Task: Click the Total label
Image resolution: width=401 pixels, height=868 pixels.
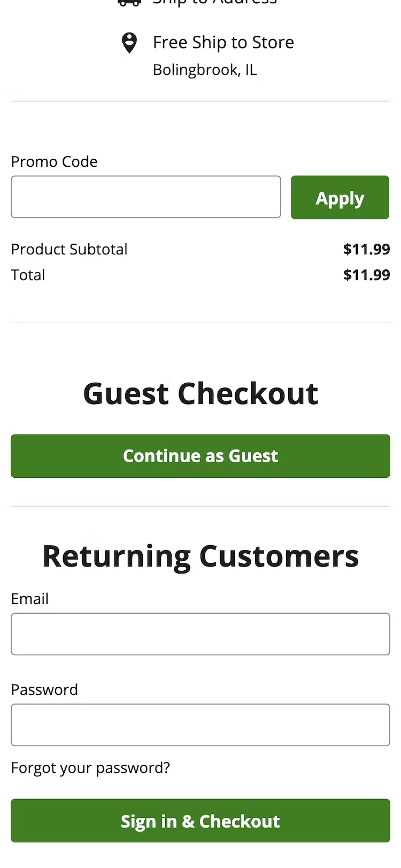Action: 28,275
